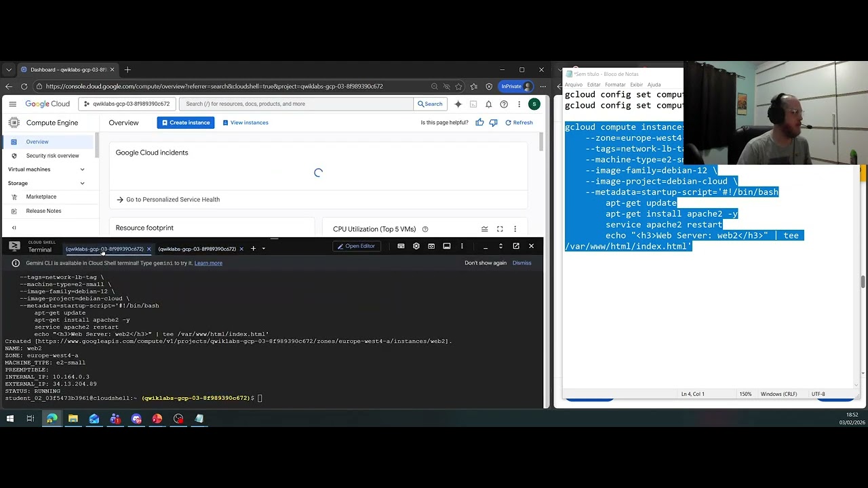Screen dimensions: 868x488
Task: Open the three-dot settings menu in console header
Action: (x=519, y=104)
